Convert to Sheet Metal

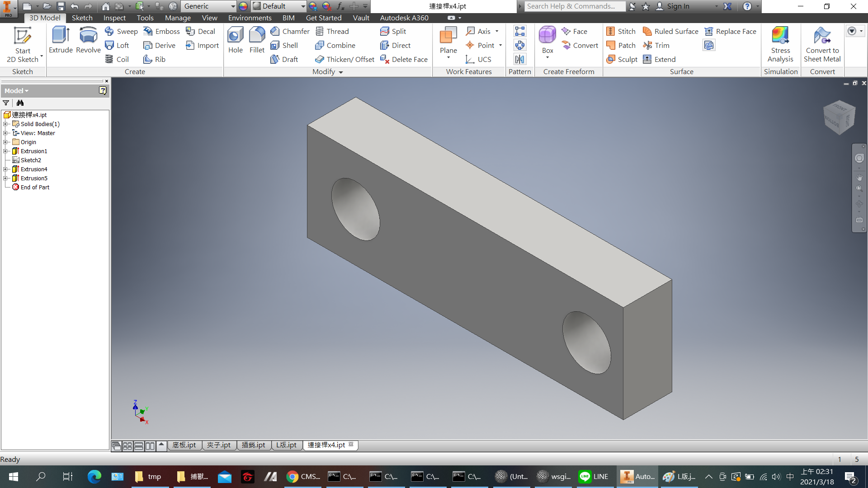(x=822, y=44)
